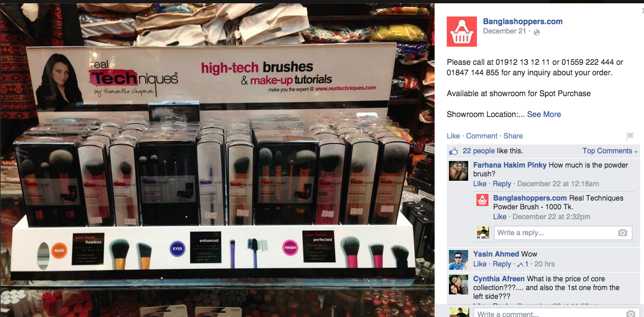This screenshot has width=644, height=317.
Task: View the 22 people who like this
Action: pos(479,151)
